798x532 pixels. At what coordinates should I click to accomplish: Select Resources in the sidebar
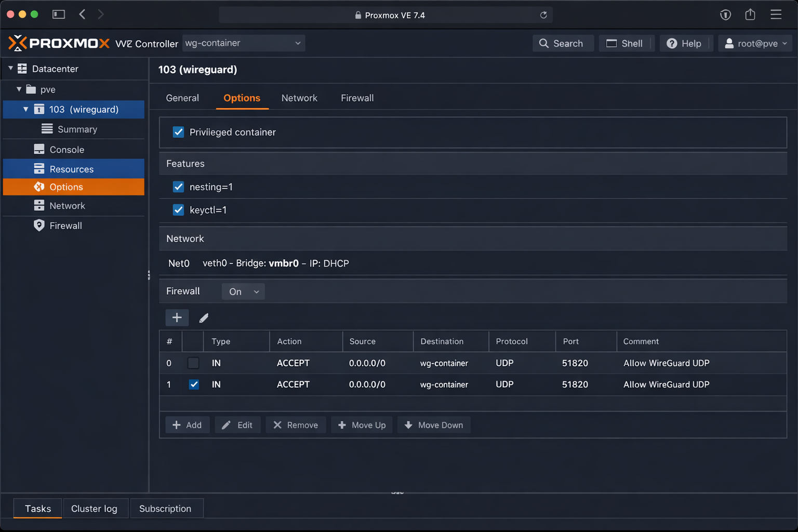tap(71, 169)
